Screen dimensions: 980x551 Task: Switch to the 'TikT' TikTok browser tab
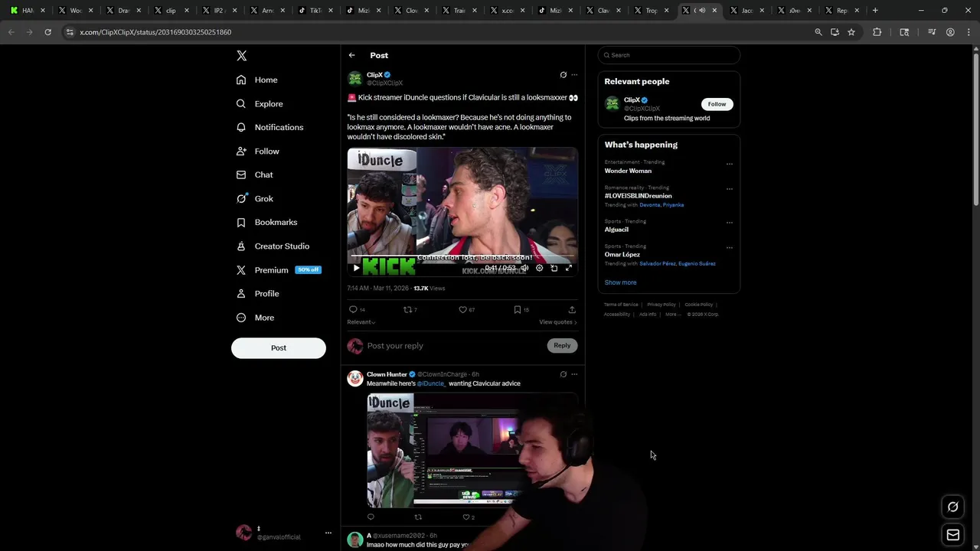click(314, 11)
